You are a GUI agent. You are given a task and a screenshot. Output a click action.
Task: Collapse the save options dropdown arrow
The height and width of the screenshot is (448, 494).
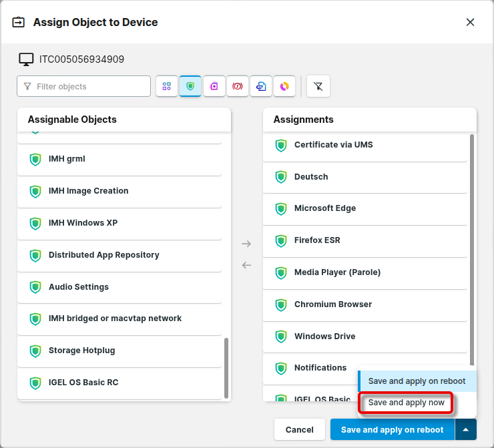point(465,430)
